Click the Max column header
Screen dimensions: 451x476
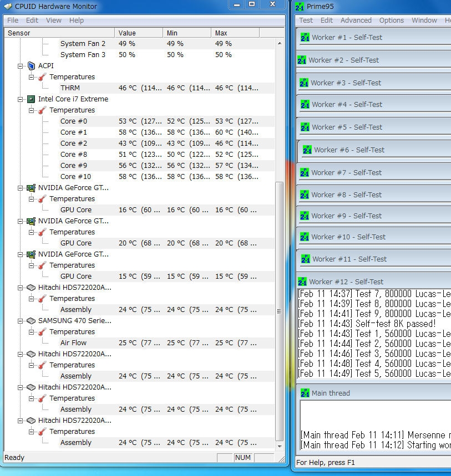[x=235, y=33]
